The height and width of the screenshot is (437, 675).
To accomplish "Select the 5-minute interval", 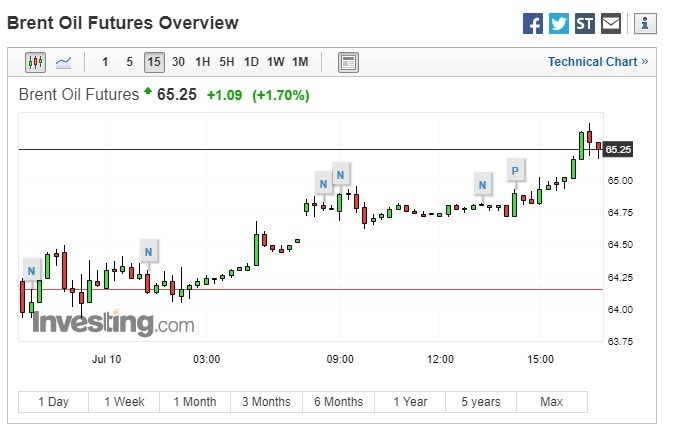I will pos(129,62).
